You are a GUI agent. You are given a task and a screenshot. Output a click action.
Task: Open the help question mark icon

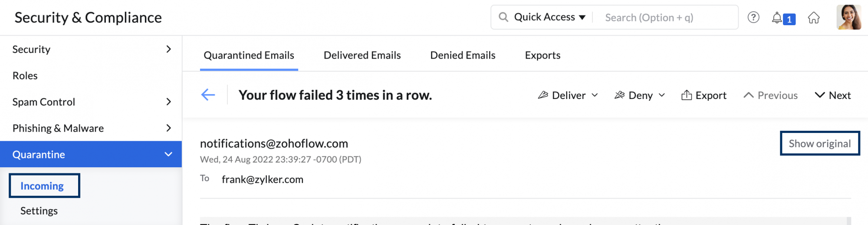point(753,17)
